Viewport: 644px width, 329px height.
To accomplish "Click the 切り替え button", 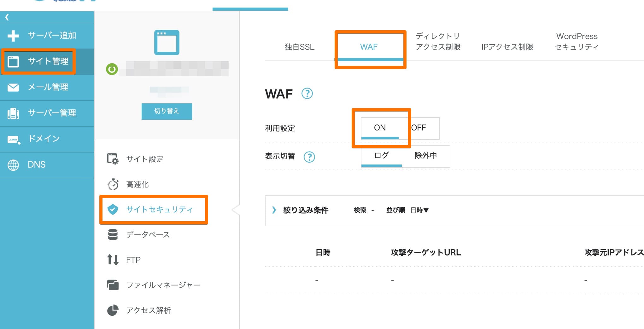I will 167,111.
